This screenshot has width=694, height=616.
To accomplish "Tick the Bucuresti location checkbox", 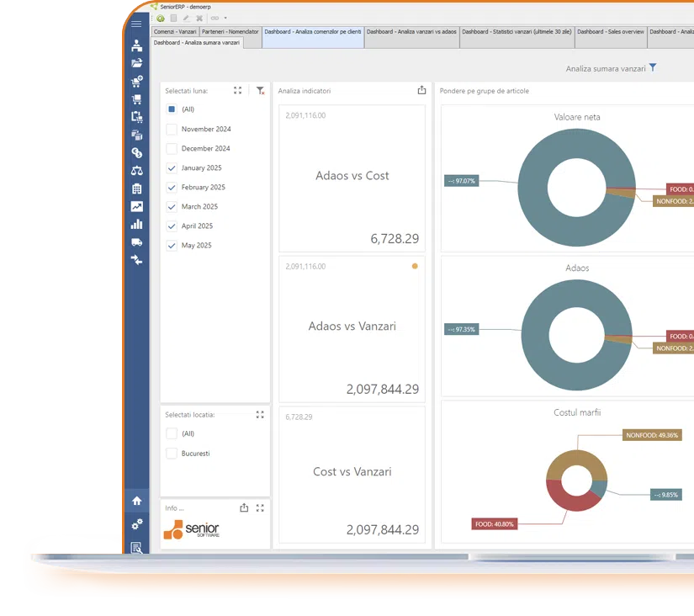I will tap(172, 454).
